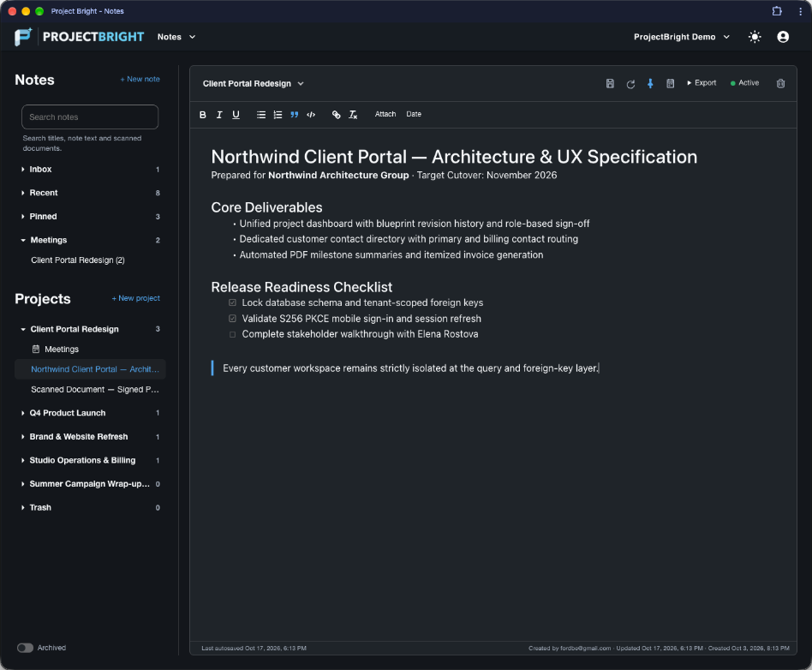Uncheck 'Validate S256 PKCE mobile sign-in' item

[232, 319]
